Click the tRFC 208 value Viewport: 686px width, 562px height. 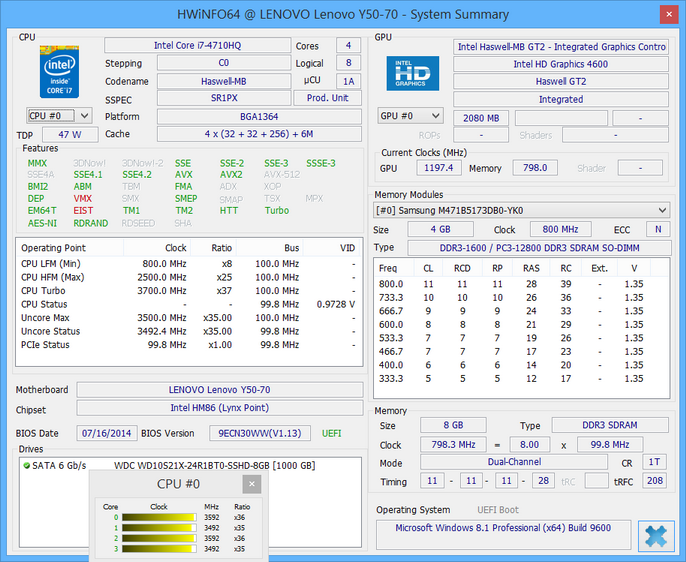click(655, 481)
